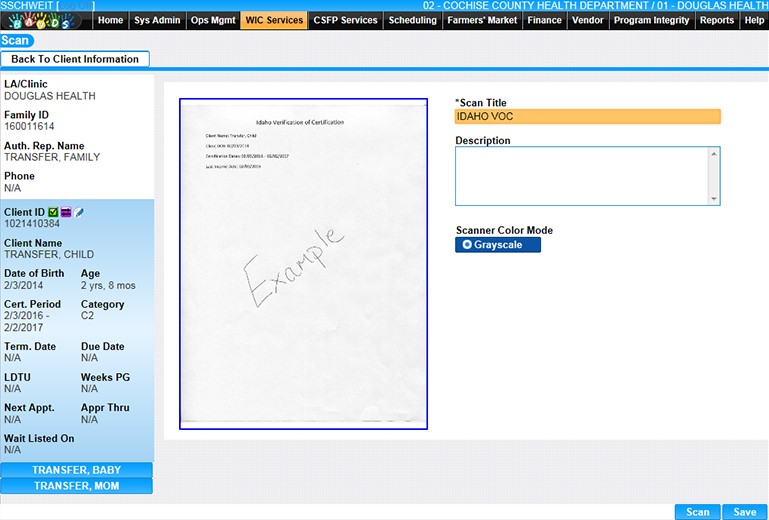Open the Reports menu
The image size is (769, 520).
pyautogui.click(x=716, y=20)
